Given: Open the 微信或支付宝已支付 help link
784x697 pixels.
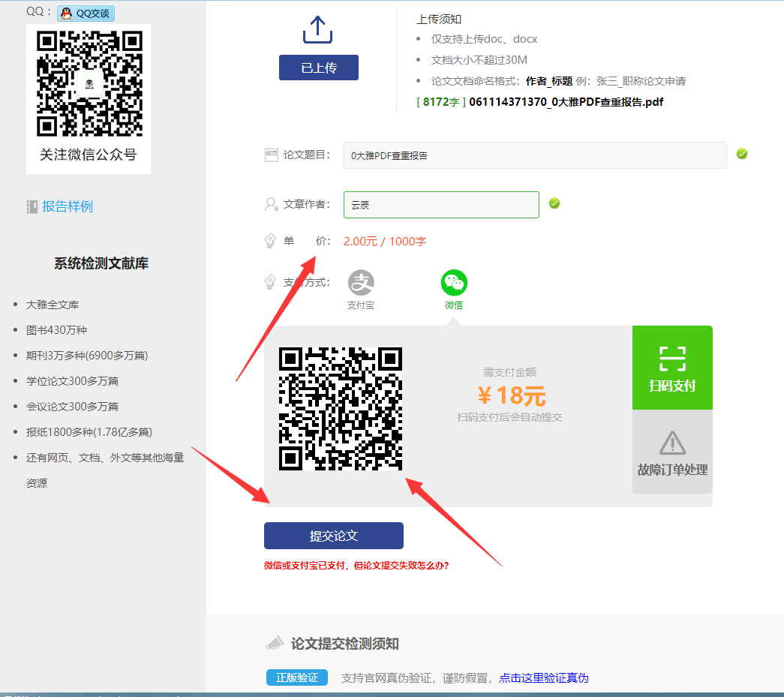Looking at the screenshot, I should (356, 566).
